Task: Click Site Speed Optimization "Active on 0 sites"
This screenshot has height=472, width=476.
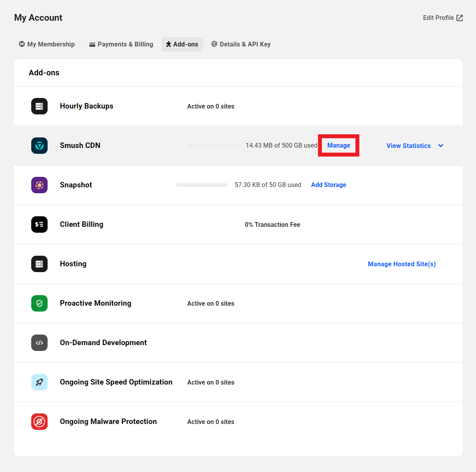Action: click(x=211, y=383)
